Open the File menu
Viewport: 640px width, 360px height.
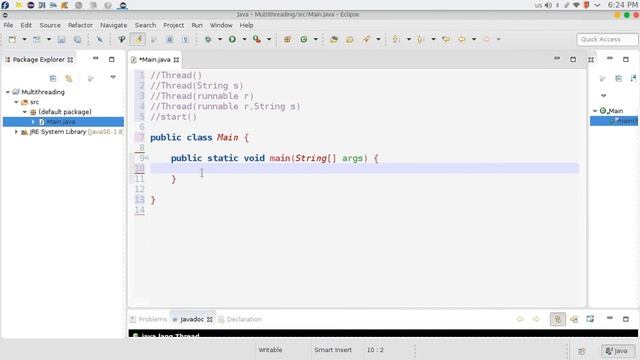8,25
